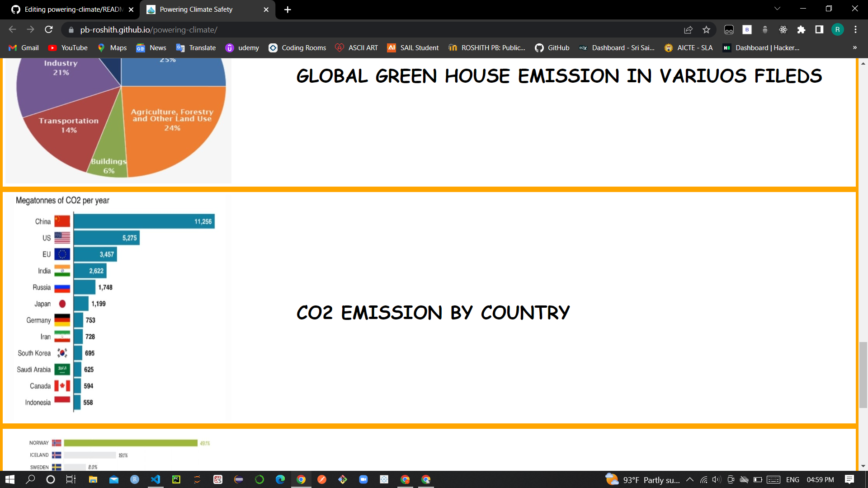The image size is (868, 488).
Task: Bookmark this page with the star icon
Action: pyautogui.click(x=706, y=30)
